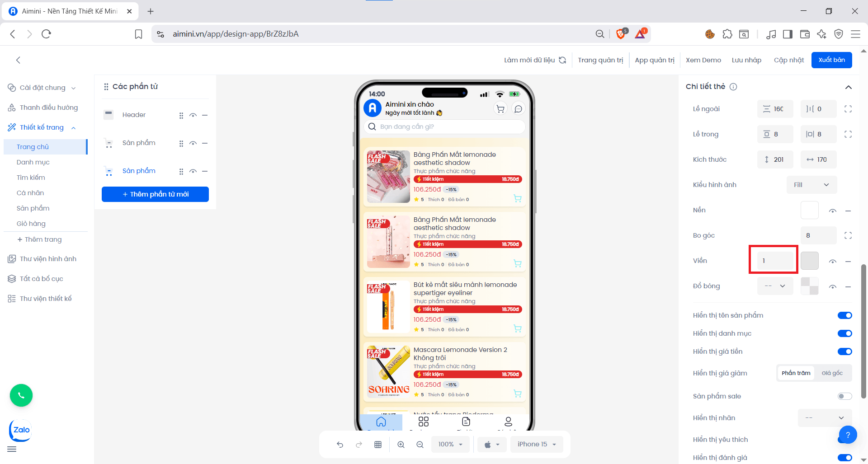Click the refresh icon beside Làm mới dữ liệu
The width and height of the screenshot is (868, 464).
pyautogui.click(x=562, y=60)
